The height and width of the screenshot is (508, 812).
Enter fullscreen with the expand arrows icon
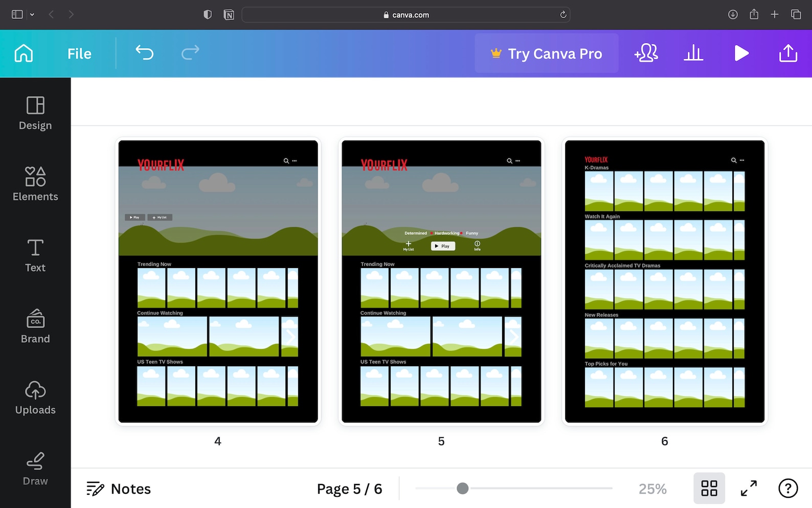749,488
